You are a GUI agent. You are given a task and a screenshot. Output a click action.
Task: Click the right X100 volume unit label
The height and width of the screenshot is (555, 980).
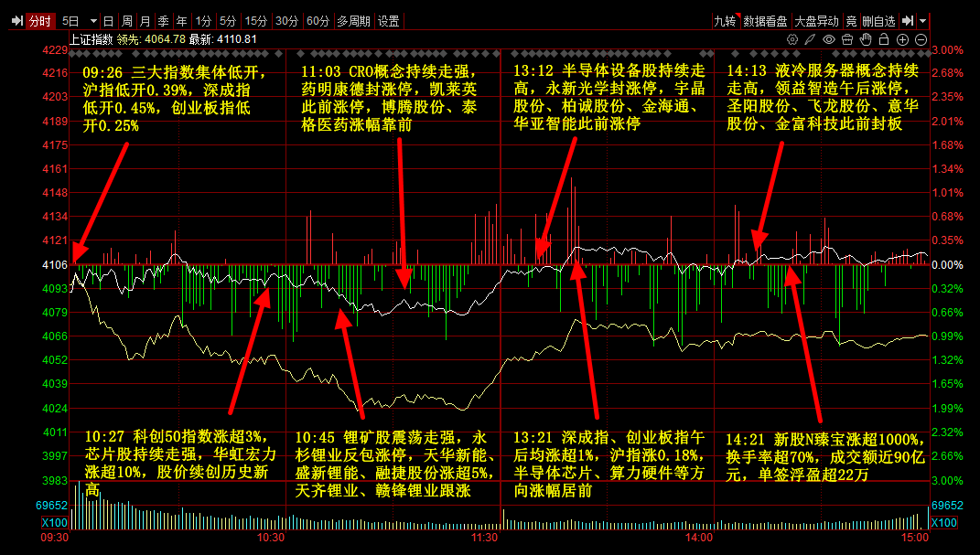click(943, 522)
